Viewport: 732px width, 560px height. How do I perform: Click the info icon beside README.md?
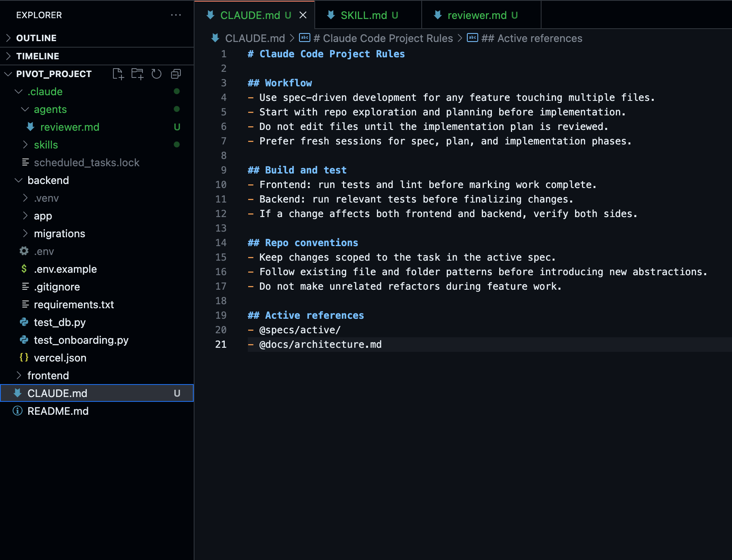(17, 411)
